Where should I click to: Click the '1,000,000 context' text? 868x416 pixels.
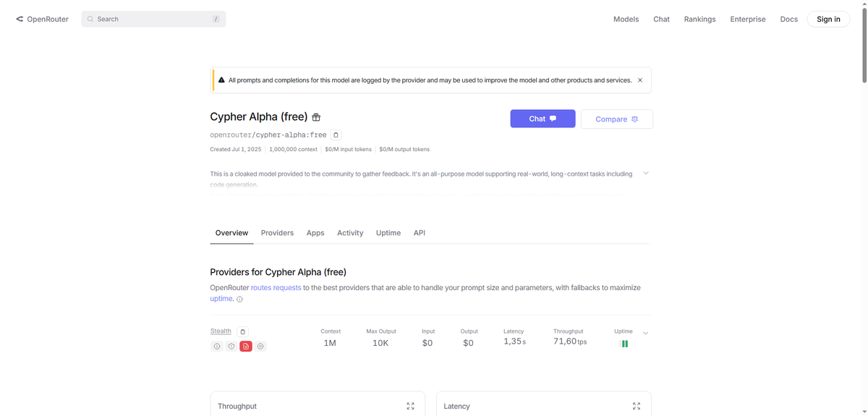pyautogui.click(x=293, y=149)
